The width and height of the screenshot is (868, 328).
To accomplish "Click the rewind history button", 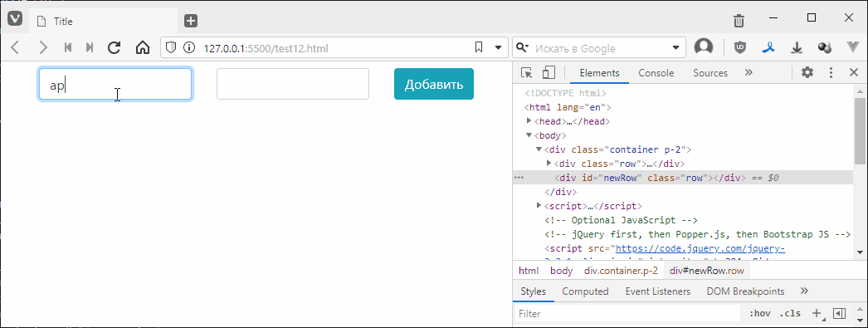I will (x=68, y=47).
